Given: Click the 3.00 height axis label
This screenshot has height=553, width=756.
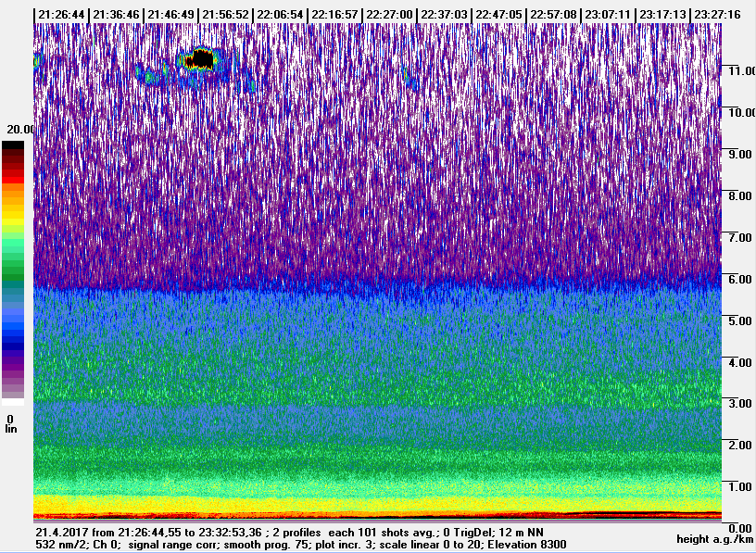Looking at the screenshot, I should click(x=739, y=403).
